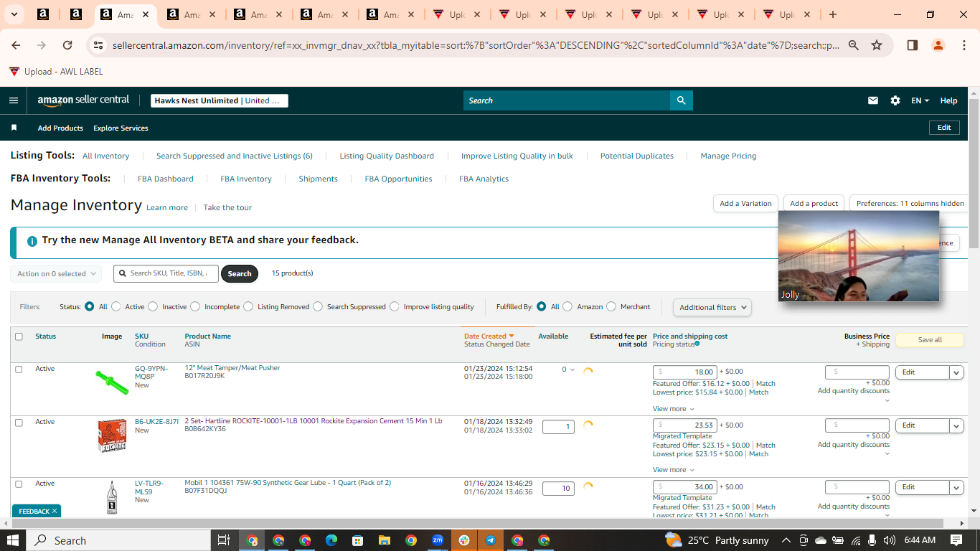Close the Feedback tab with its X

[55, 512]
